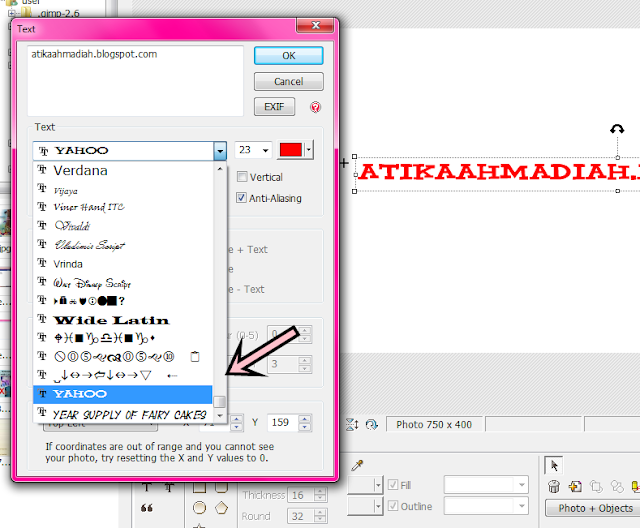Click the text box containing atikaahmadiah.blogspot.com

tap(135, 80)
